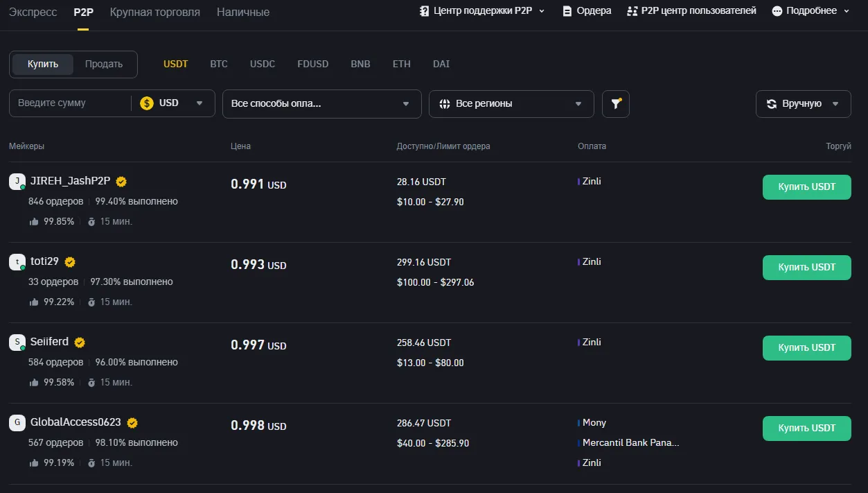
Task: Select the Купить buy mode
Action: (x=42, y=63)
